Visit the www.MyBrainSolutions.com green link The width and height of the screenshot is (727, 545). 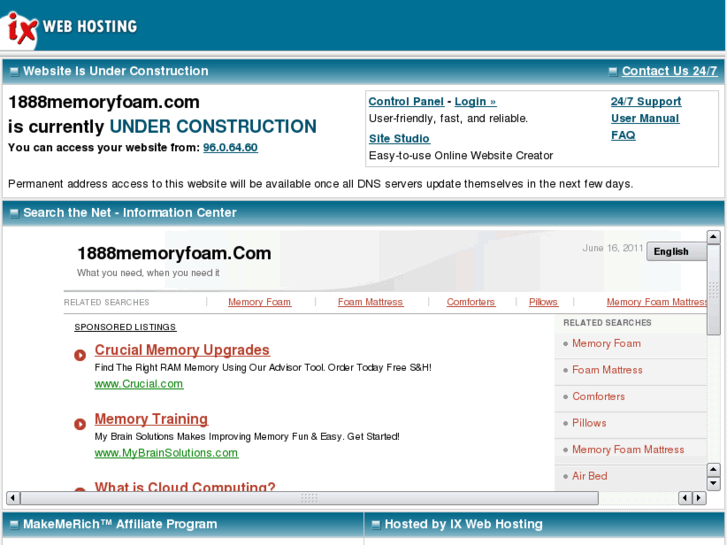(166, 453)
